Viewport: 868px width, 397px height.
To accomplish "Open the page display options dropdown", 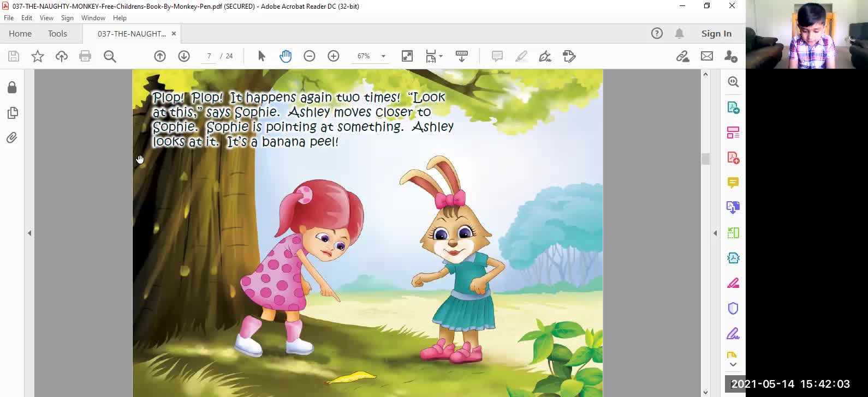I will coord(434,56).
